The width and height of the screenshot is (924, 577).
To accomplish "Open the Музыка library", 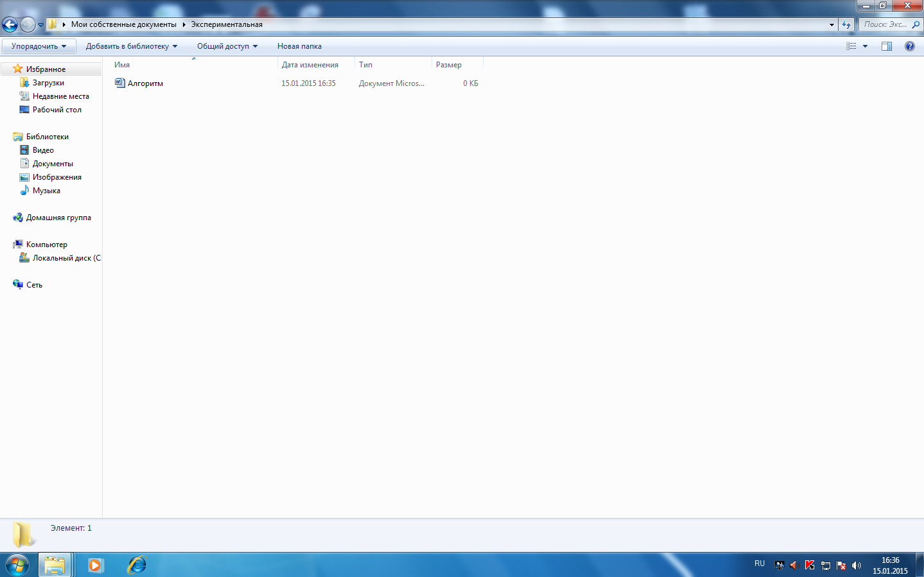I will point(46,191).
